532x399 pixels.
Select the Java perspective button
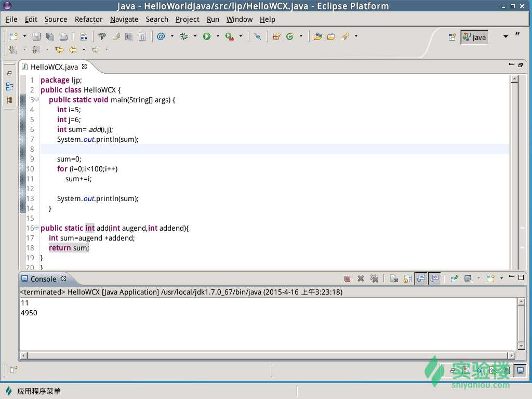474,37
